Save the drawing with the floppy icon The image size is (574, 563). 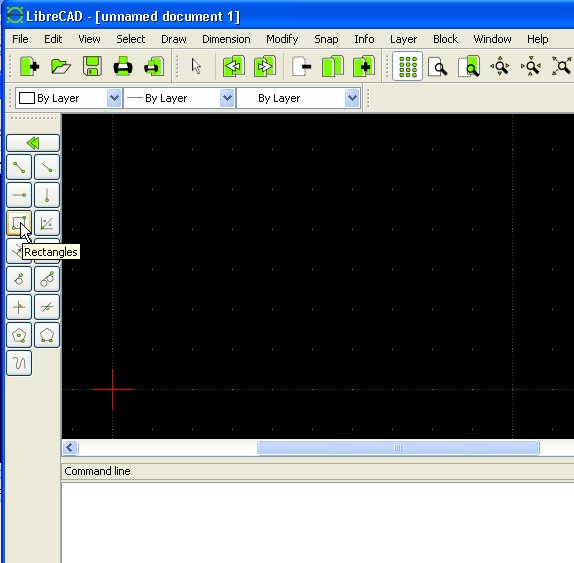(92, 67)
